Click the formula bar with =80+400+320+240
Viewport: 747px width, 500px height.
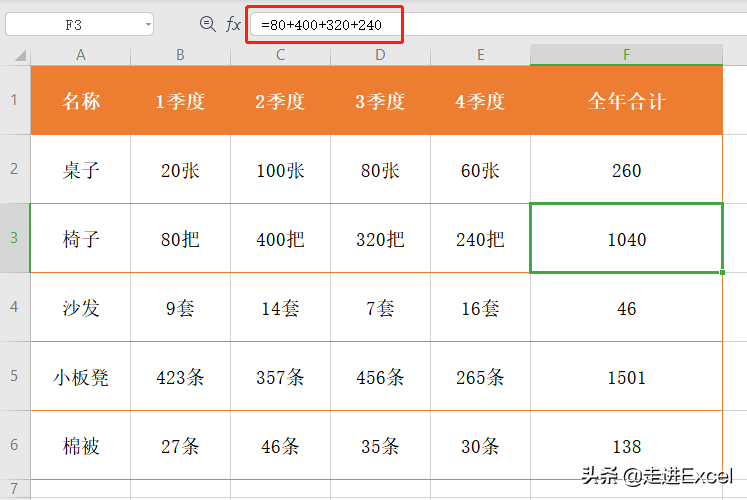tap(498, 24)
